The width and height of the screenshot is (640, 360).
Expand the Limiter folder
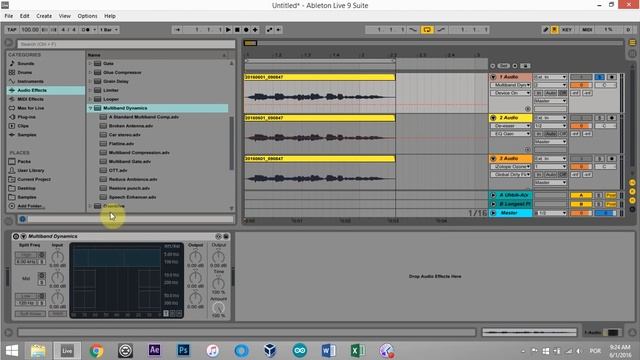pos(90,90)
